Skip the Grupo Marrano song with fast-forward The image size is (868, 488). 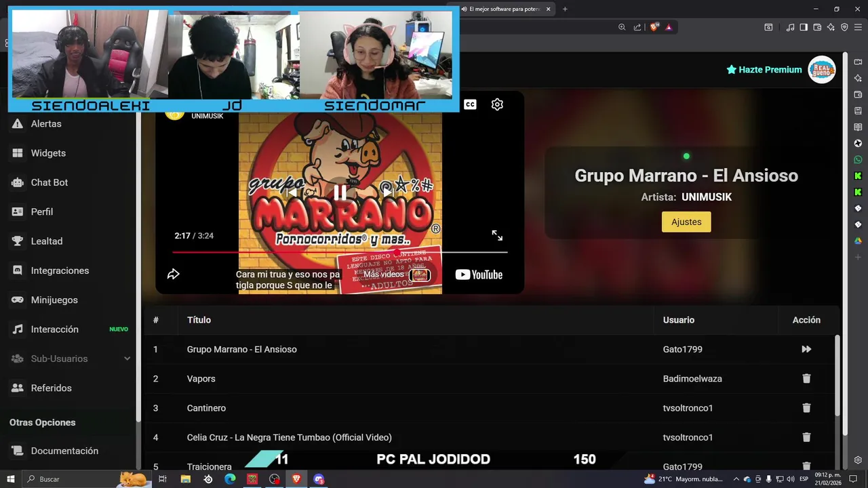(x=806, y=349)
